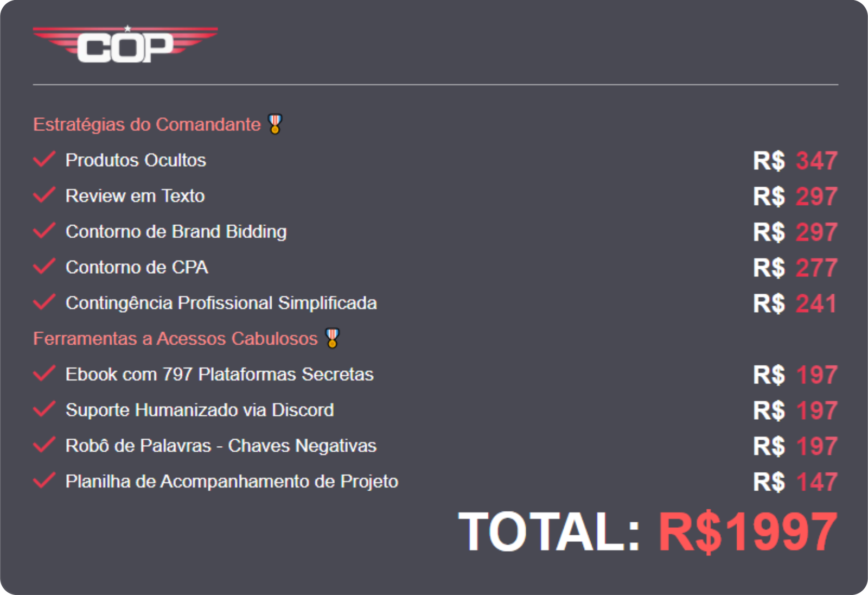Click the R$ 241 price

click(x=795, y=303)
